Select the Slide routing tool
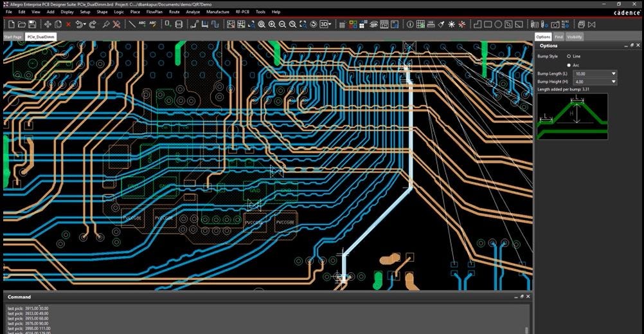 click(204, 24)
